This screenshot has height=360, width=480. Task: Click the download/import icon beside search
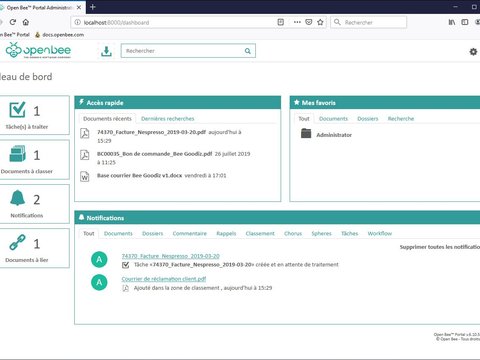click(106, 51)
